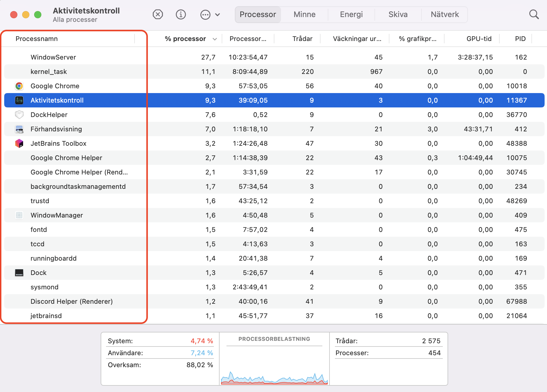Click the Dock process icon
Viewport: 547px width, 392px height.
(x=19, y=273)
